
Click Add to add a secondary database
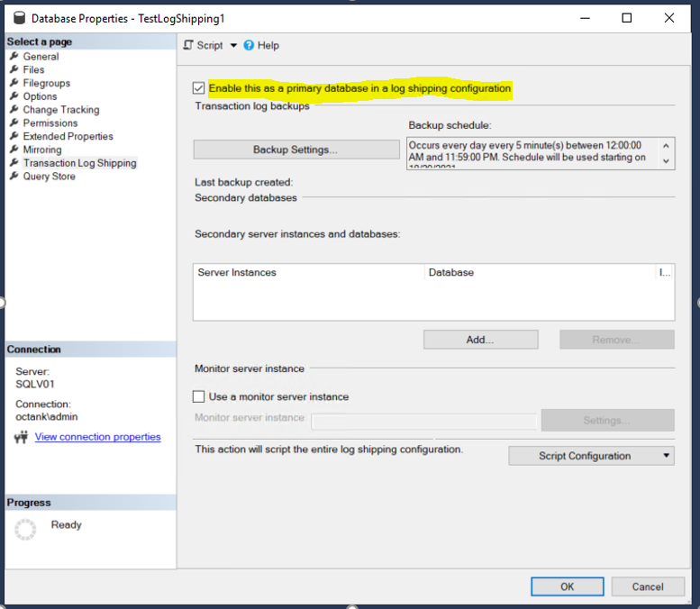click(480, 340)
